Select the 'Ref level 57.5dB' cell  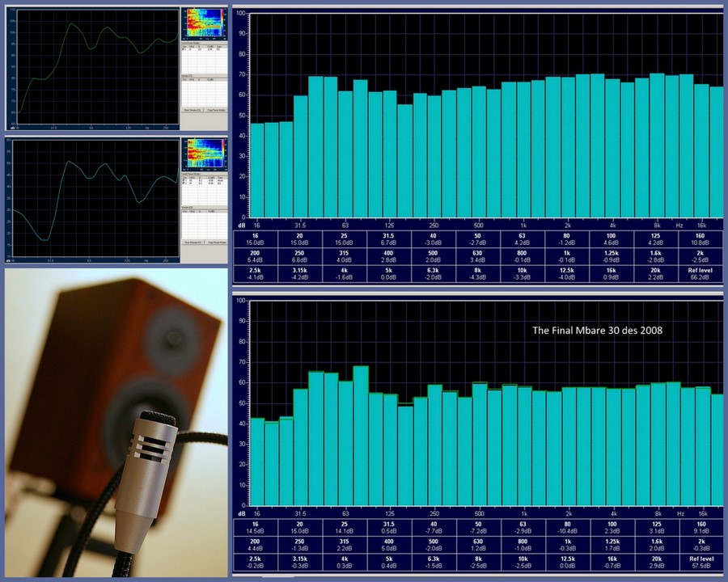pos(701,562)
